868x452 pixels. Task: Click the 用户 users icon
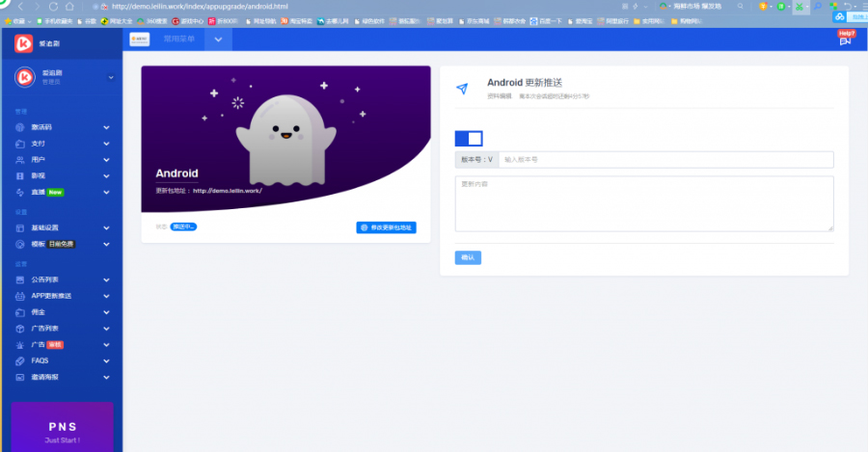(x=20, y=159)
